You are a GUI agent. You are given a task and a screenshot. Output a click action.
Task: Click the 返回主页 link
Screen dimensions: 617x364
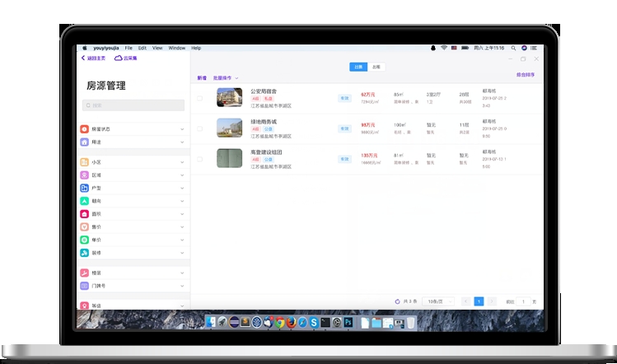[x=95, y=58]
